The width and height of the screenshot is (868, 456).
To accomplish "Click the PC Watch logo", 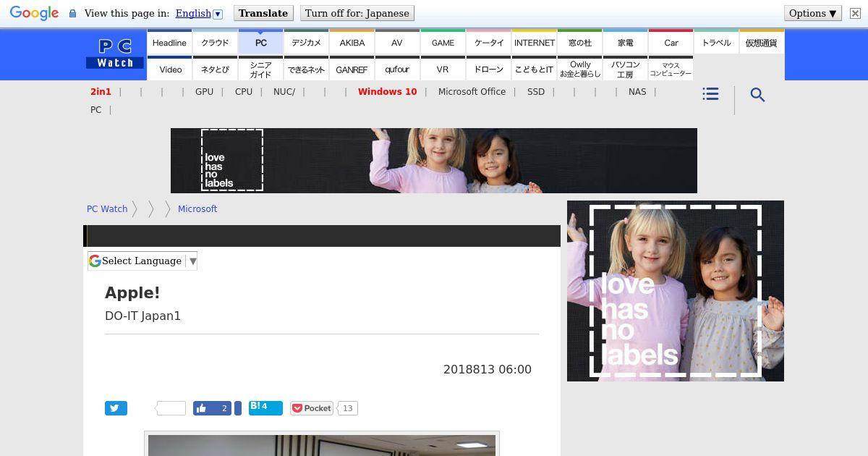I will (115, 54).
